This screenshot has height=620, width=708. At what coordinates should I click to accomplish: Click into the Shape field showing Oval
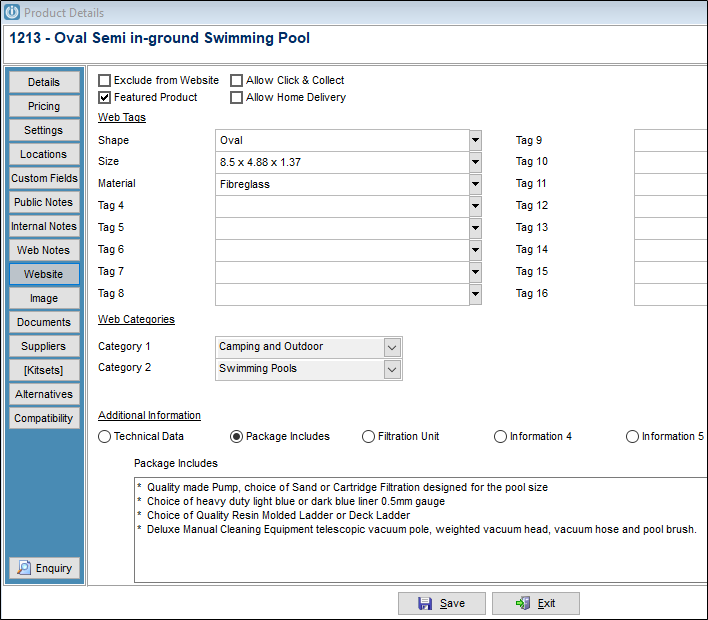point(342,140)
